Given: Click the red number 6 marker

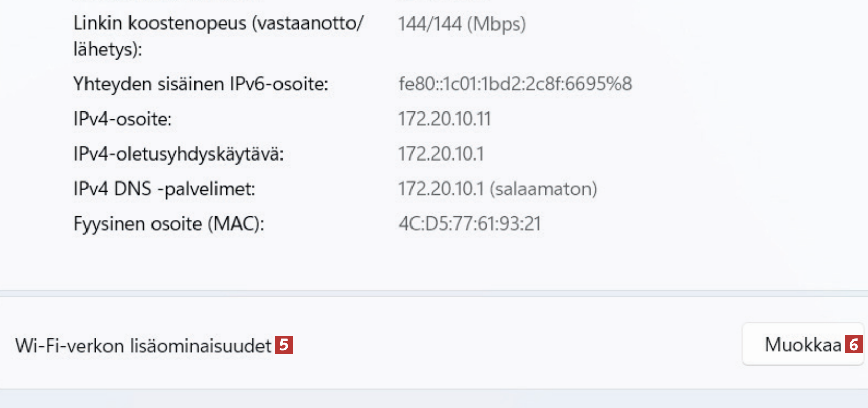Looking at the screenshot, I should click(x=853, y=345).
